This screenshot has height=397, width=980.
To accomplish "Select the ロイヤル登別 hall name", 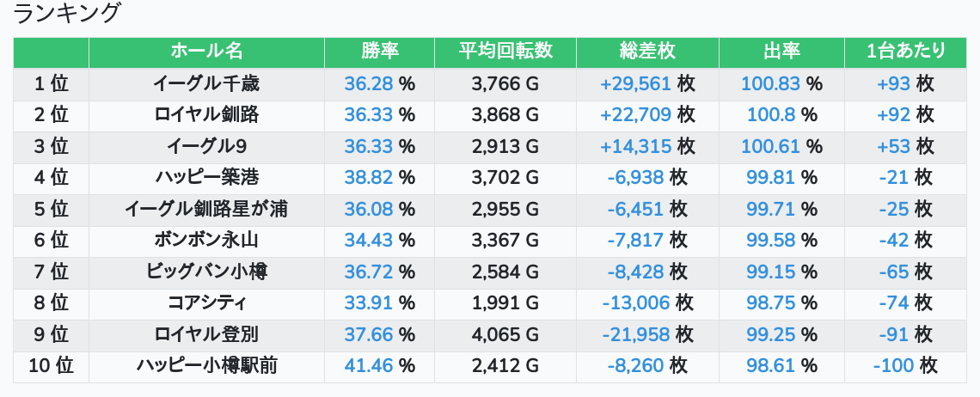I will point(206,334).
